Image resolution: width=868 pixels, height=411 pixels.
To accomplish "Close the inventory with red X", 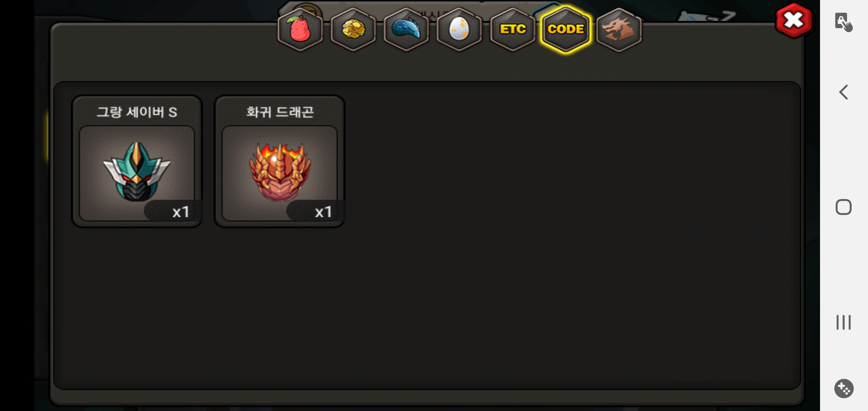I will (794, 21).
